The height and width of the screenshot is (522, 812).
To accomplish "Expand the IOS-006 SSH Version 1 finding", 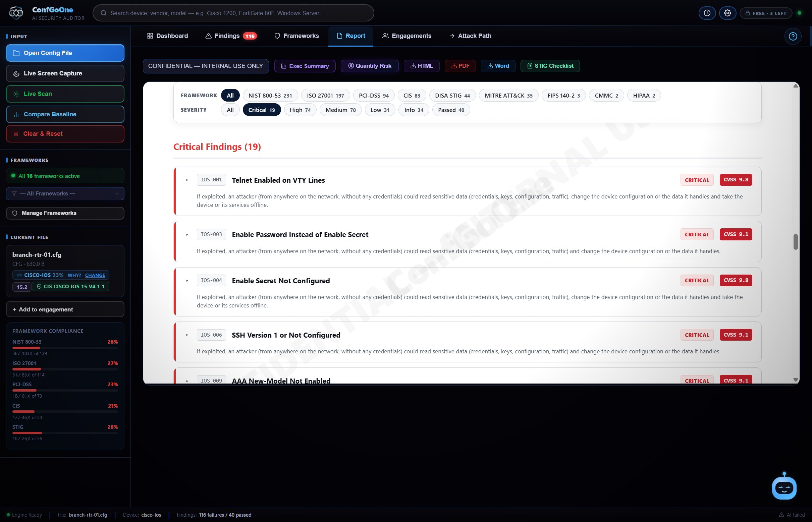I will (x=187, y=335).
